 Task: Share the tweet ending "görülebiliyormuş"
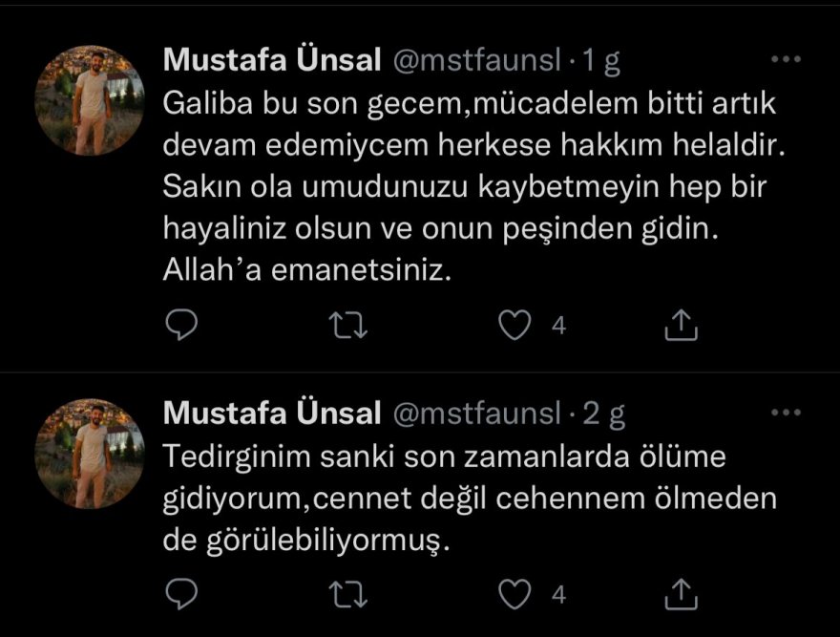click(x=681, y=594)
